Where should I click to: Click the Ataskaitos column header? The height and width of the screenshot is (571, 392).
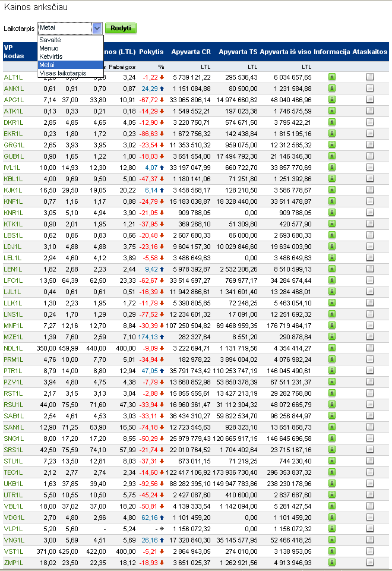(370, 52)
